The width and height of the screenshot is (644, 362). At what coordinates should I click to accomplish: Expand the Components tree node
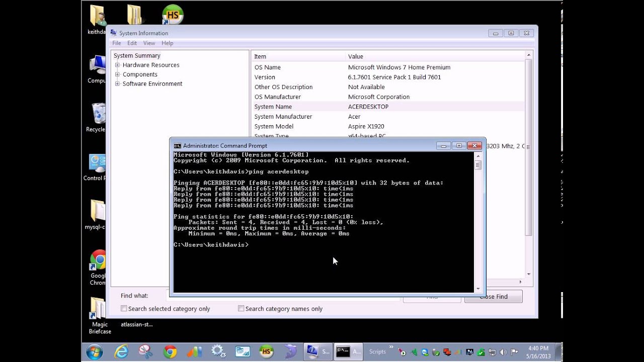click(x=117, y=74)
